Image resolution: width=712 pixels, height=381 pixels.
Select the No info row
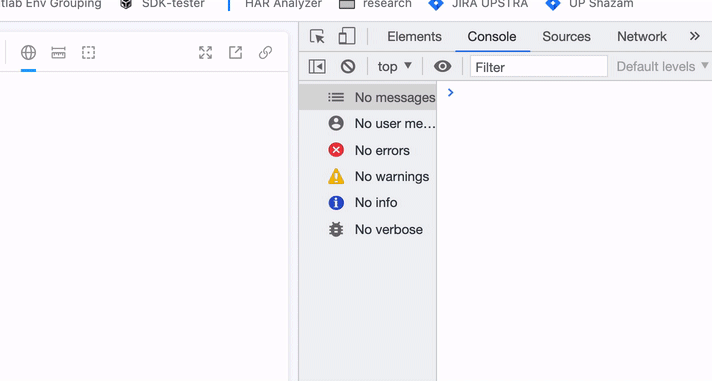pos(368,203)
